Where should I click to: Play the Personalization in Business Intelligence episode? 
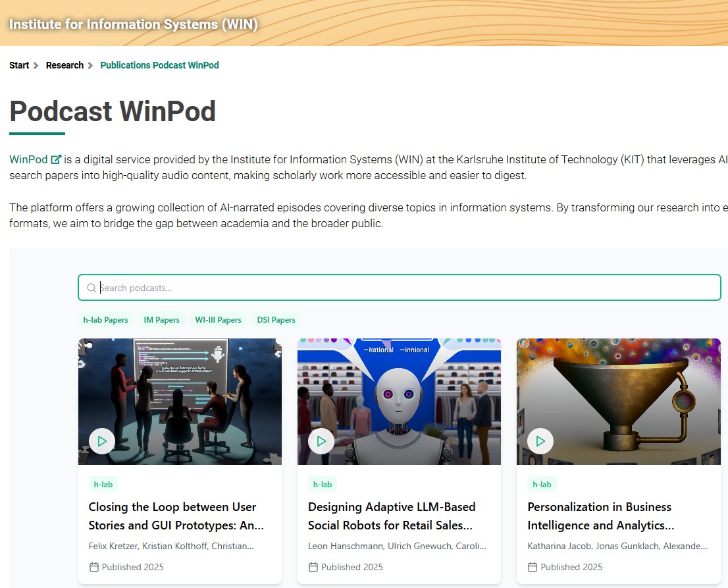tap(540, 441)
